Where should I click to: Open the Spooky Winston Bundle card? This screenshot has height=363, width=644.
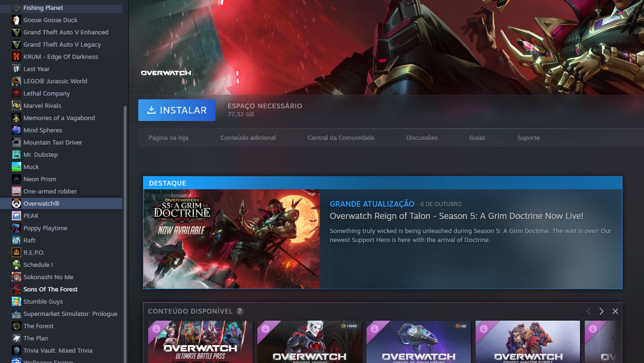528,342
